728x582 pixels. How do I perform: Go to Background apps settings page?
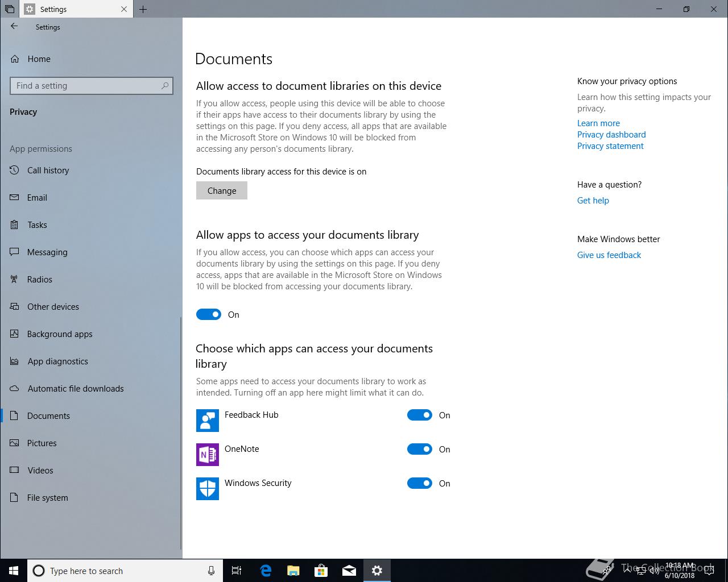pos(91,334)
